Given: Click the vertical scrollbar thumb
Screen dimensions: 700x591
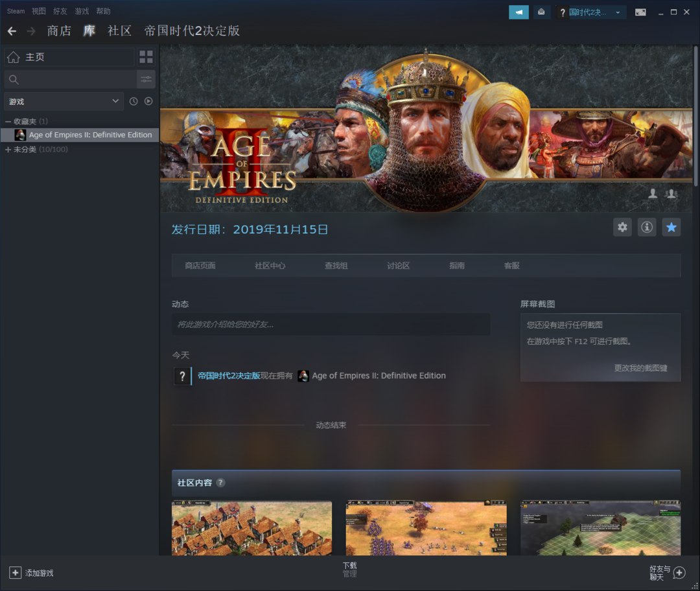Looking at the screenshot, I should (696, 116).
